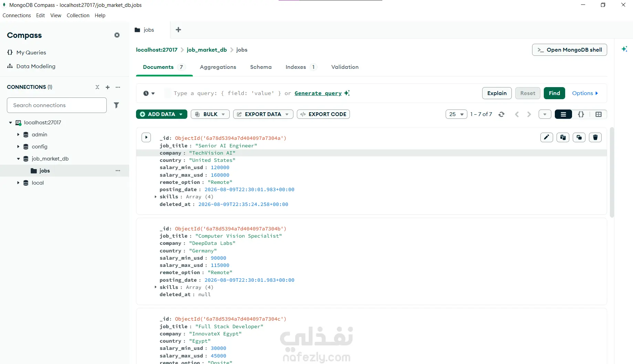Open jobs collection options ellipsis
633x364 pixels.
(x=118, y=170)
